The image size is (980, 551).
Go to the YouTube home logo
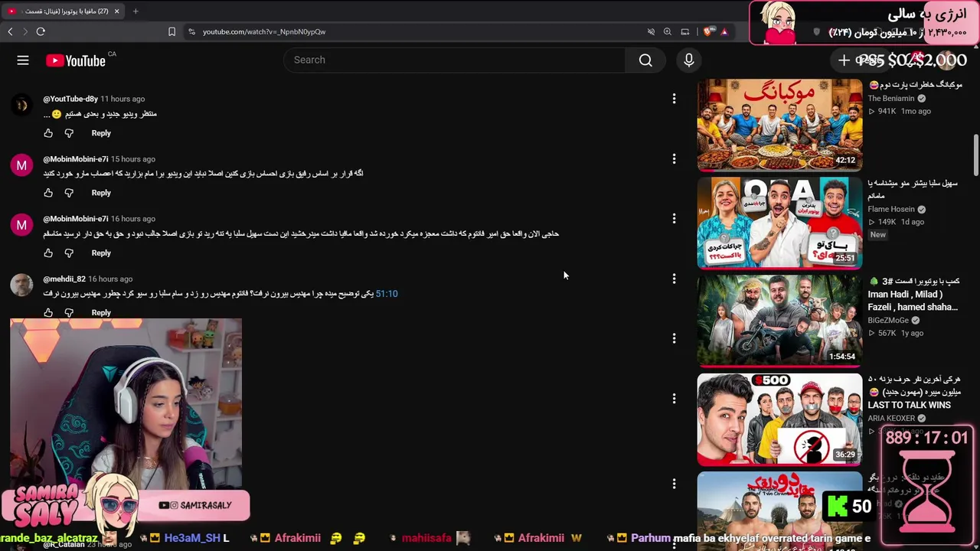coord(75,60)
